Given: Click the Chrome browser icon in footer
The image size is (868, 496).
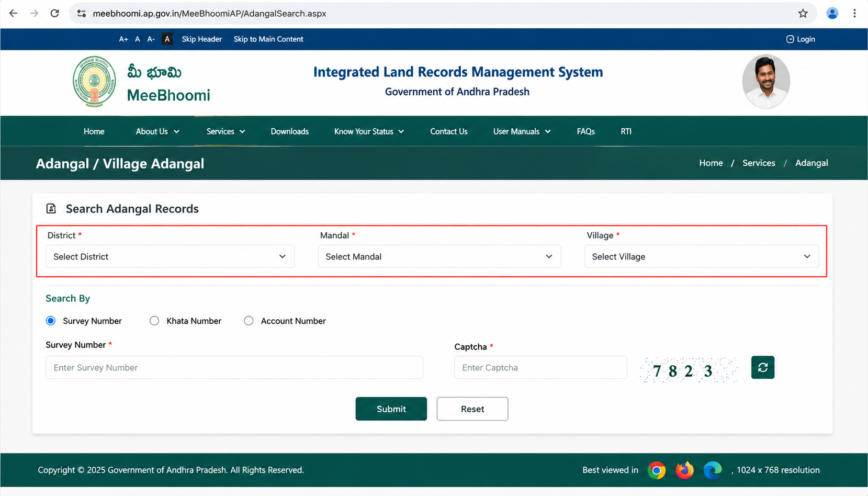Looking at the screenshot, I should coord(657,470).
